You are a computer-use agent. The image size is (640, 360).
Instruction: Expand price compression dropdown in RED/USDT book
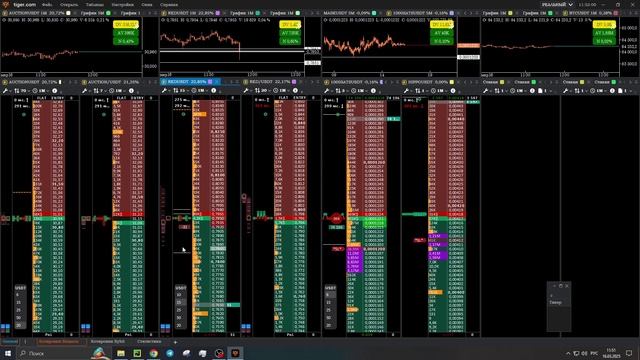tap(262, 91)
